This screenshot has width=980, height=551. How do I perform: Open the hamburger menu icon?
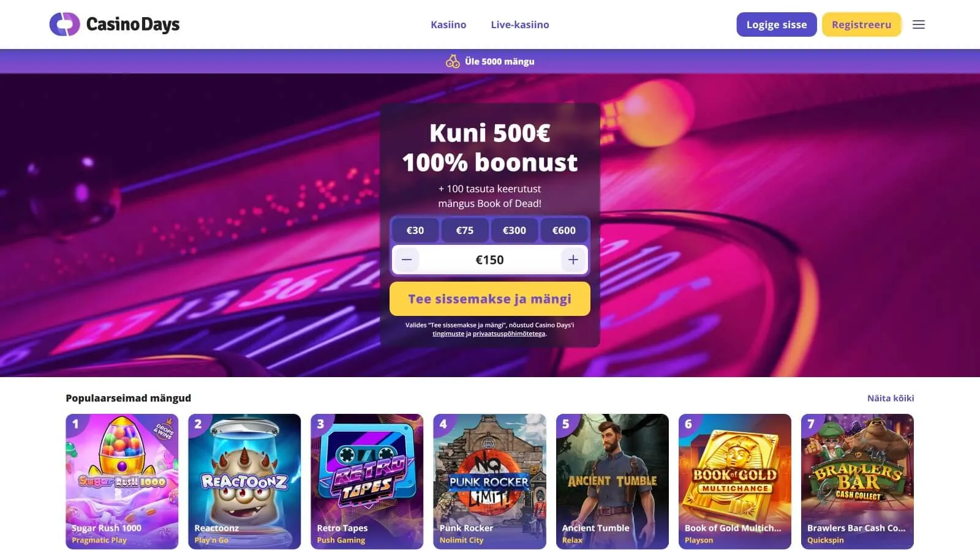(x=918, y=24)
